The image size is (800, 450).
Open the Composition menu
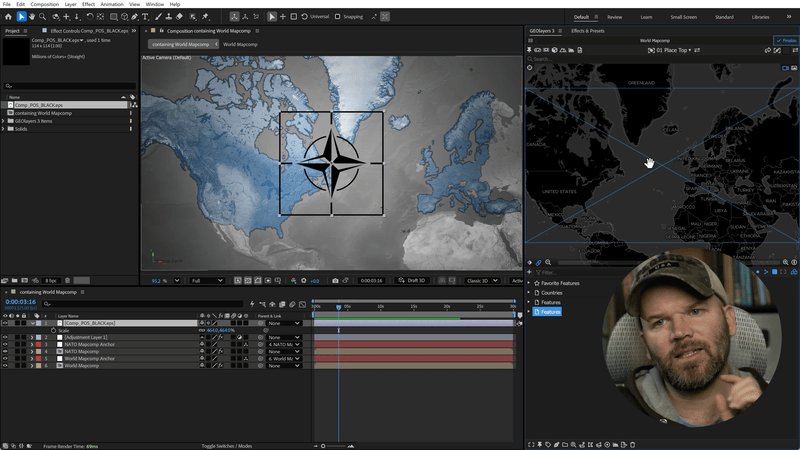coord(44,4)
